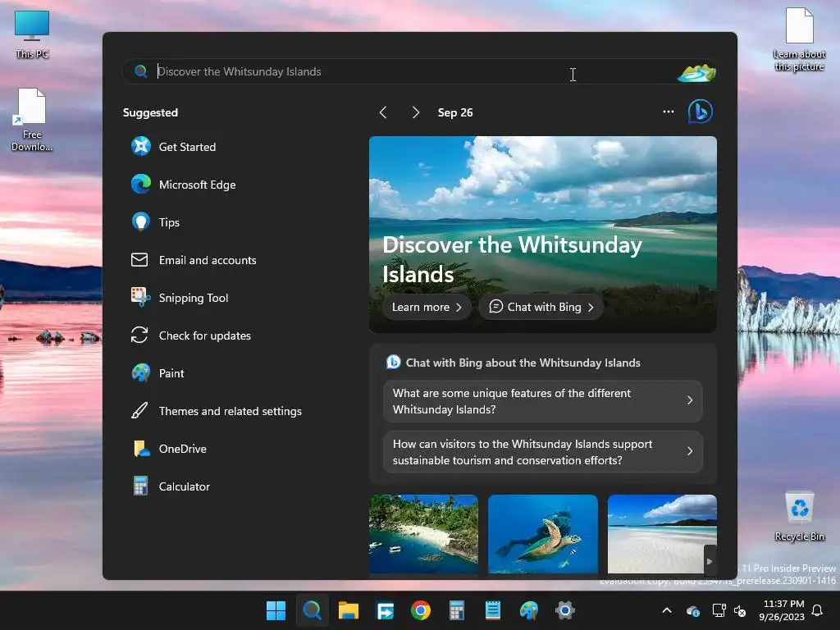The height and width of the screenshot is (630, 840).
Task: Open three-dot more options menu
Action: 669,112
